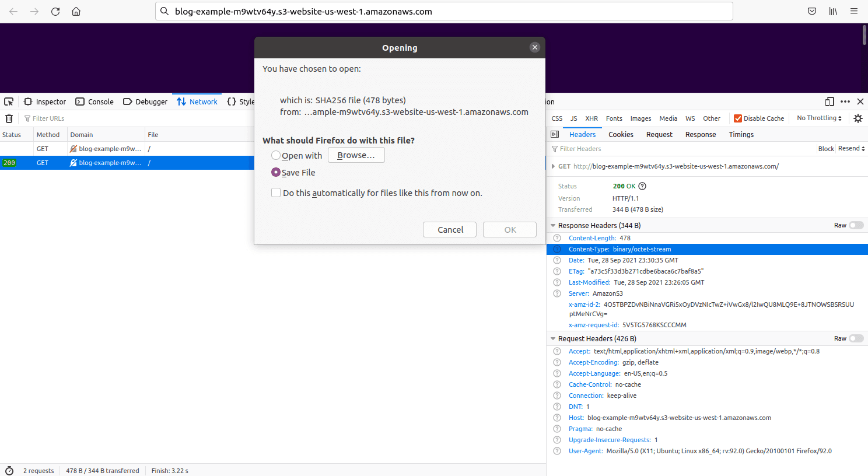Image resolution: width=868 pixels, height=476 pixels.
Task: Activate the element picker tool
Action: click(x=9, y=101)
